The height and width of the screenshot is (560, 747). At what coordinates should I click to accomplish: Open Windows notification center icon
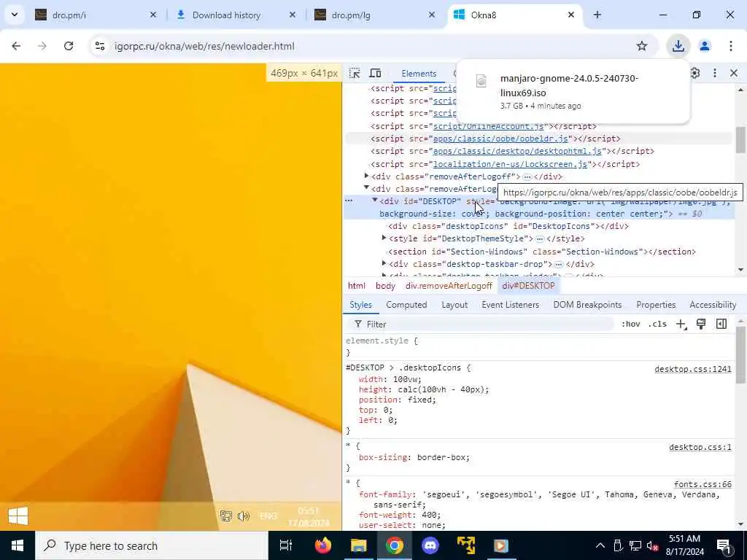(x=724, y=546)
